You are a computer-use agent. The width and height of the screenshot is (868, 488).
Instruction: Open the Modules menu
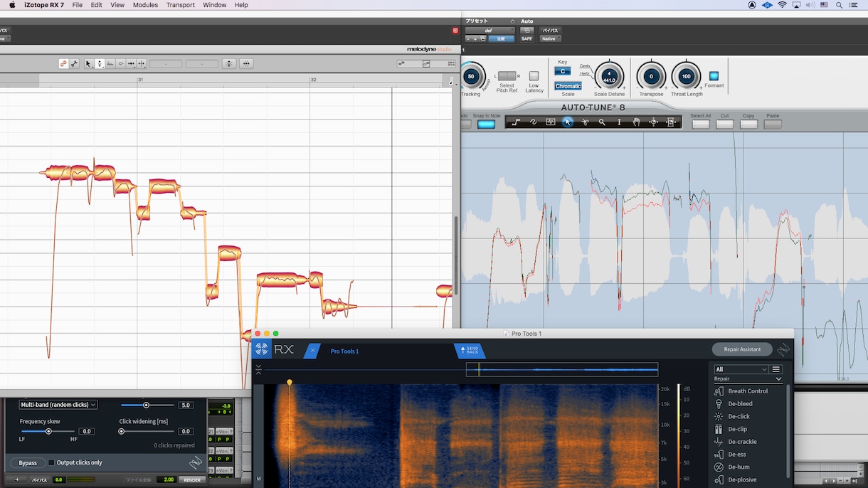[145, 5]
